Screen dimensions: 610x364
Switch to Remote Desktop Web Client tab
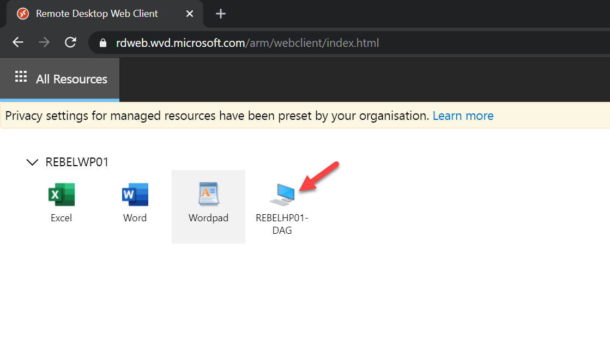[105, 14]
